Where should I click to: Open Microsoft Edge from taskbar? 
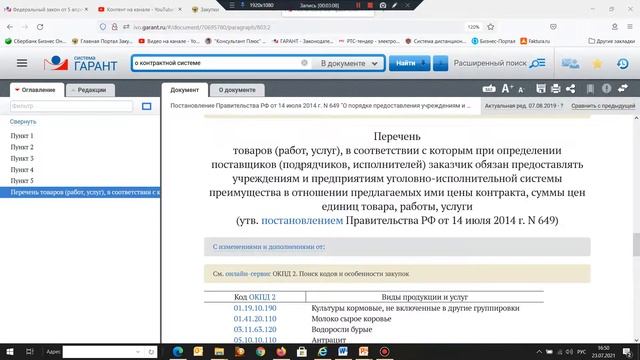coord(178,351)
